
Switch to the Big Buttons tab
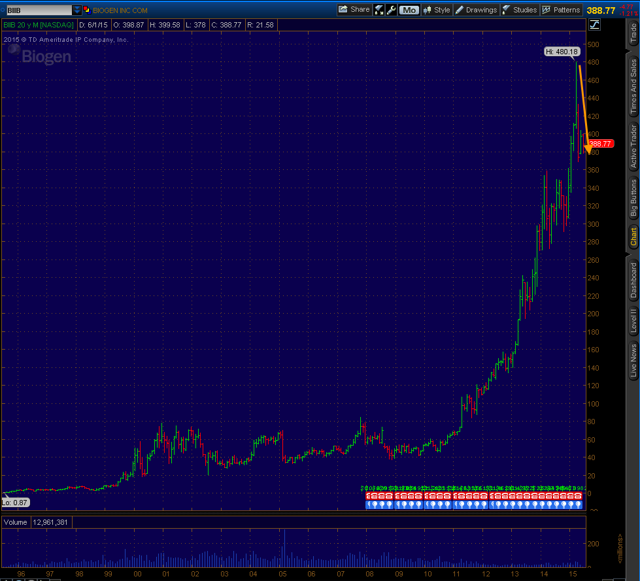[x=633, y=198]
